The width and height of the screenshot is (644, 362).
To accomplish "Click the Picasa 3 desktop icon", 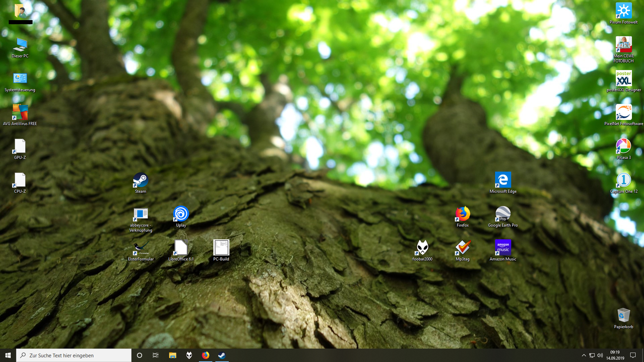I will 623,147.
